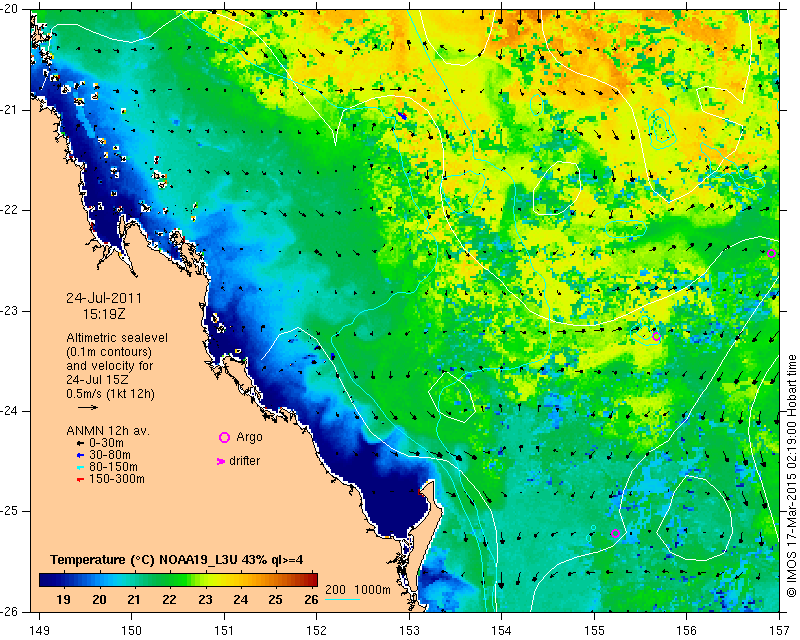Click the blue ANMN arrow near 153°E, 21°S

tap(403, 116)
